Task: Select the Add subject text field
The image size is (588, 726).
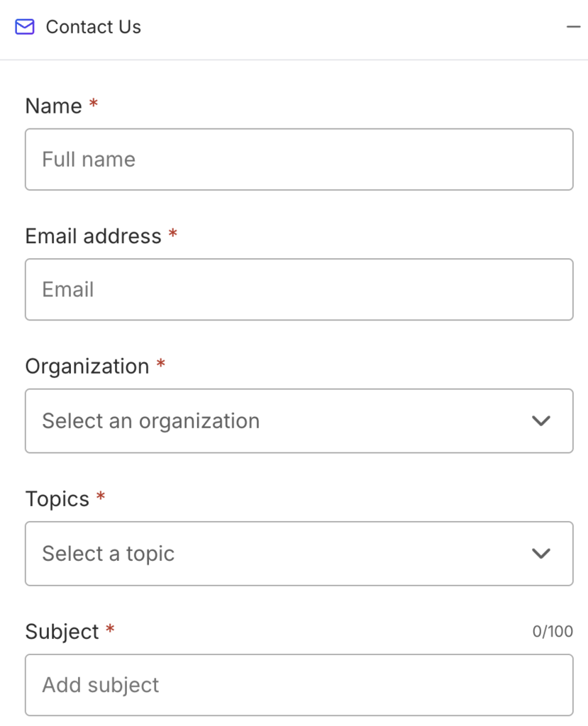Action: point(299,685)
